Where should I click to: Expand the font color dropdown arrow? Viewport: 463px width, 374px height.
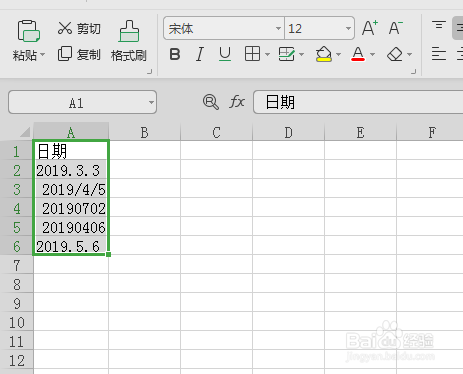pyautogui.click(x=373, y=54)
